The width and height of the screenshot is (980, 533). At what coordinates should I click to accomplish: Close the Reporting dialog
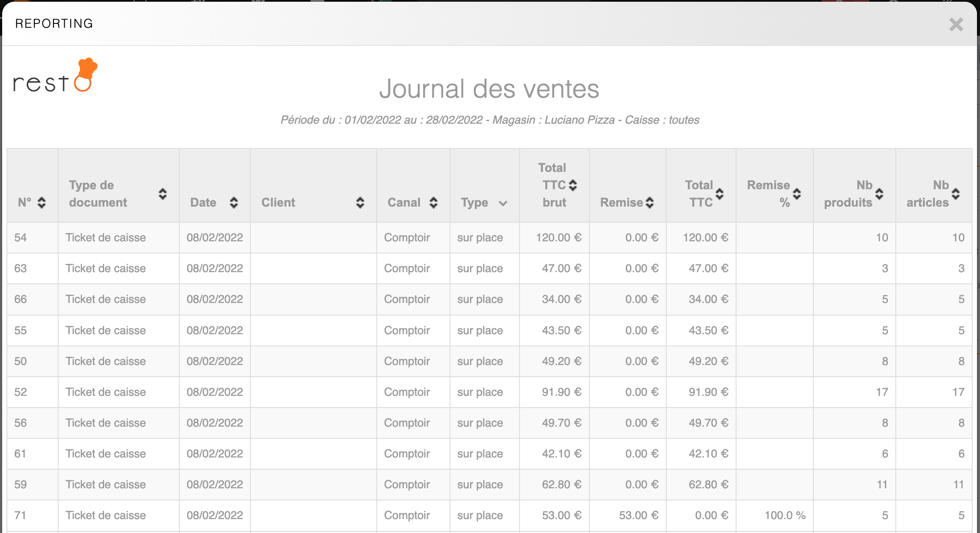tap(956, 24)
